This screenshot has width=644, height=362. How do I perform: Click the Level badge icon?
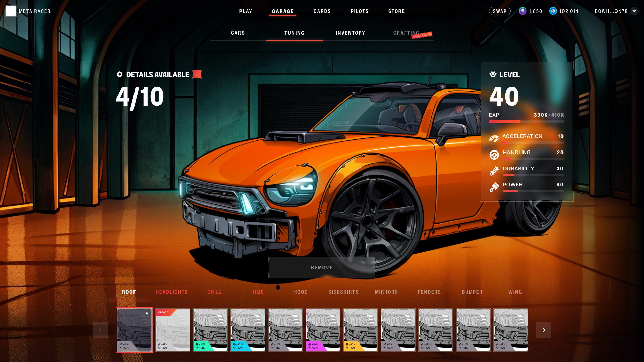[493, 74]
